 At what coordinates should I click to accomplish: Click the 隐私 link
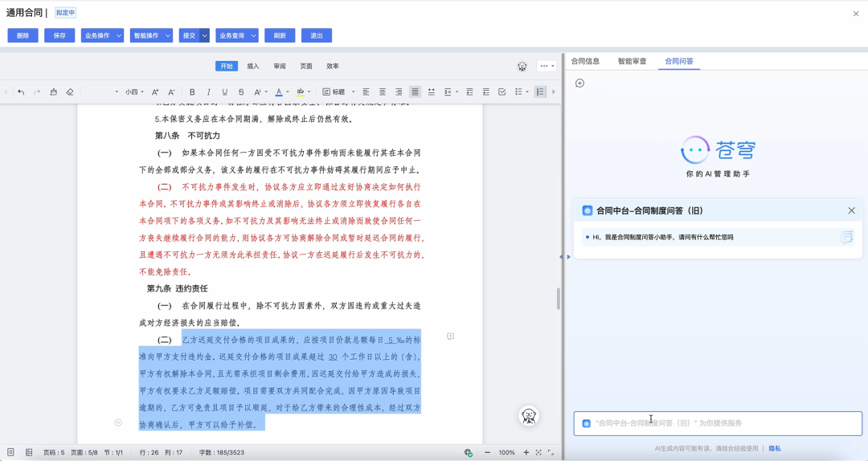click(x=775, y=448)
